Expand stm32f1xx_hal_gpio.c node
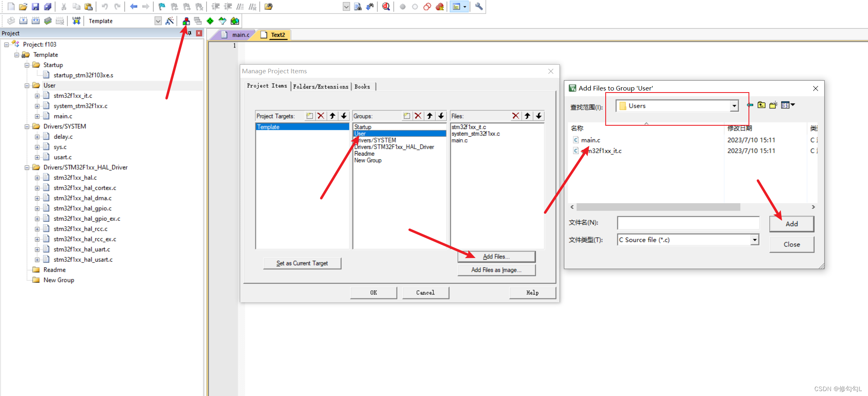The height and width of the screenshot is (396, 868). coord(37,208)
